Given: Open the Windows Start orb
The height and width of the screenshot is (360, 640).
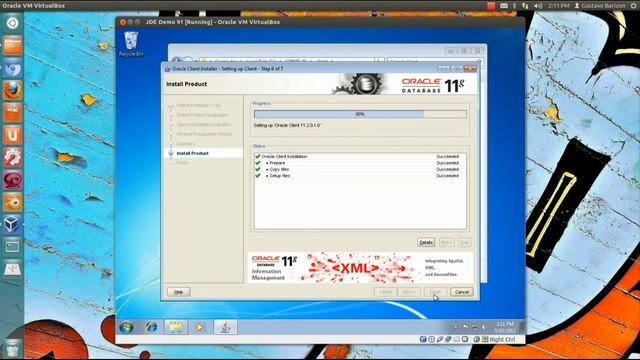Looking at the screenshot, I should [x=127, y=327].
